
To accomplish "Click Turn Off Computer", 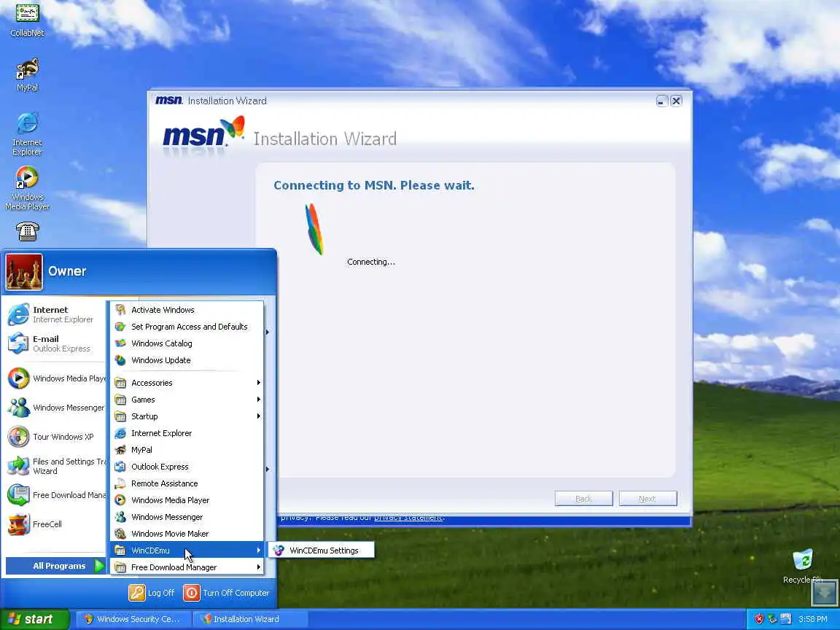I will pos(227,593).
